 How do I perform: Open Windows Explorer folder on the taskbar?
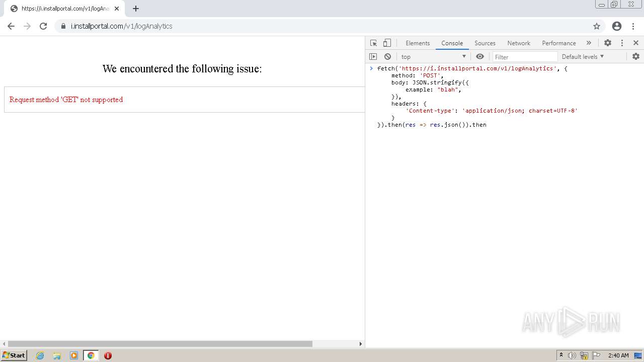[x=57, y=355]
